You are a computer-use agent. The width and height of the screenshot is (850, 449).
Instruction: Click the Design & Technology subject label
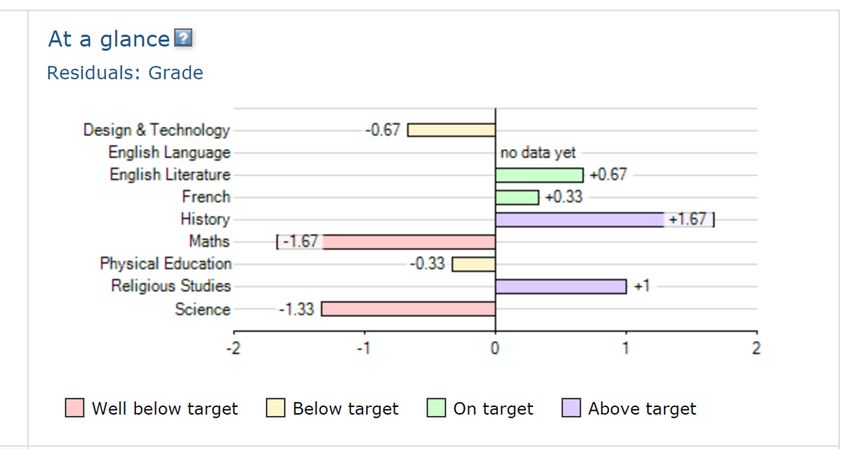(156, 130)
